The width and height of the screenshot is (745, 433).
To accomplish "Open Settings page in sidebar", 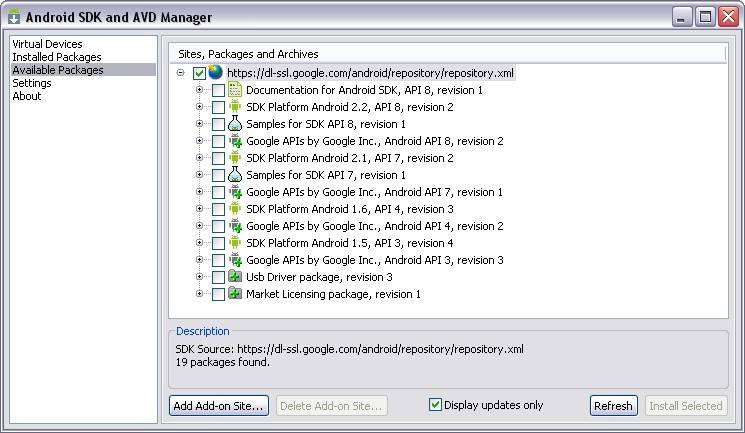I will pos(32,83).
